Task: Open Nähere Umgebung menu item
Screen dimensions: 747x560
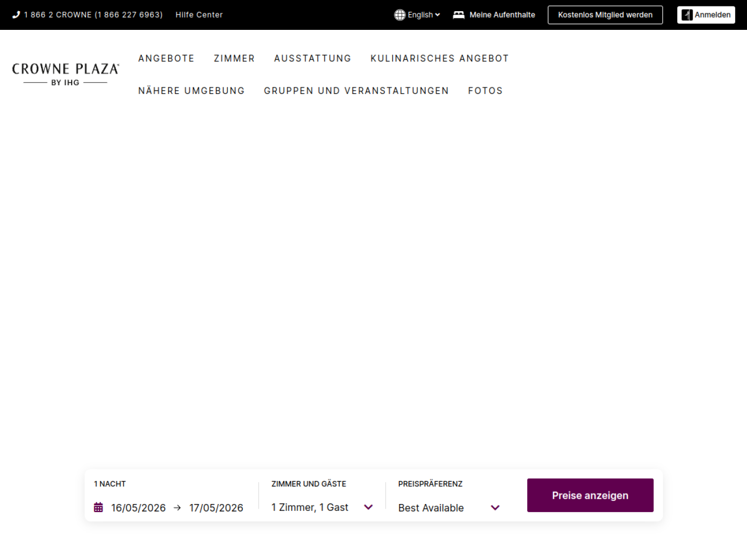Action: pos(192,91)
